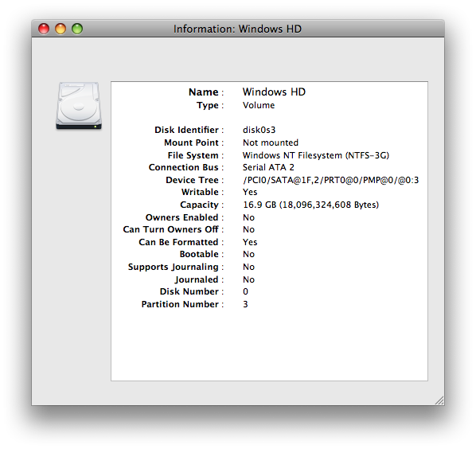The width and height of the screenshot is (476, 449).
Task: Click the 'Disk Number' label
Action: [189, 291]
